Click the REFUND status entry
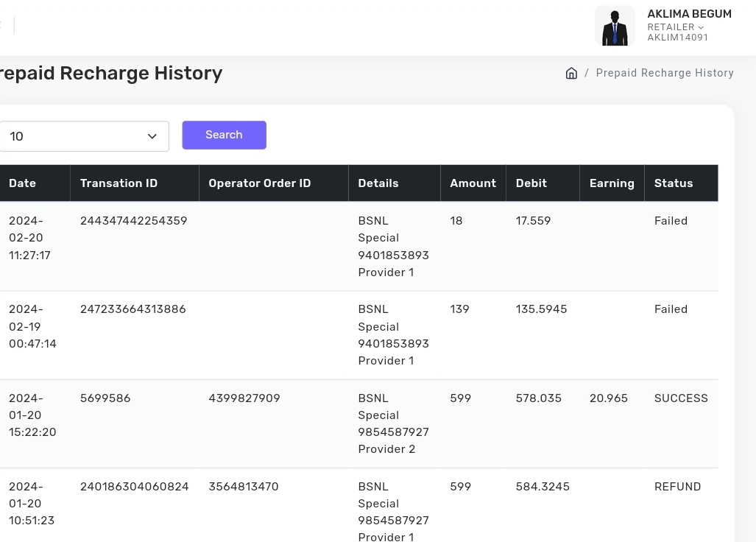The height and width of the screenshot is (542, 756). point(677,487)
